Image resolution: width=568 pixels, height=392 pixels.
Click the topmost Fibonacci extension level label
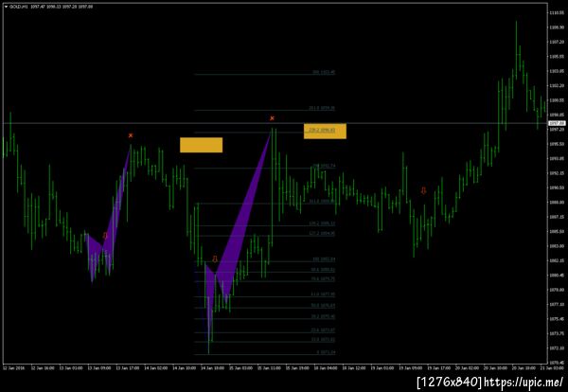(x=324, y=73)
